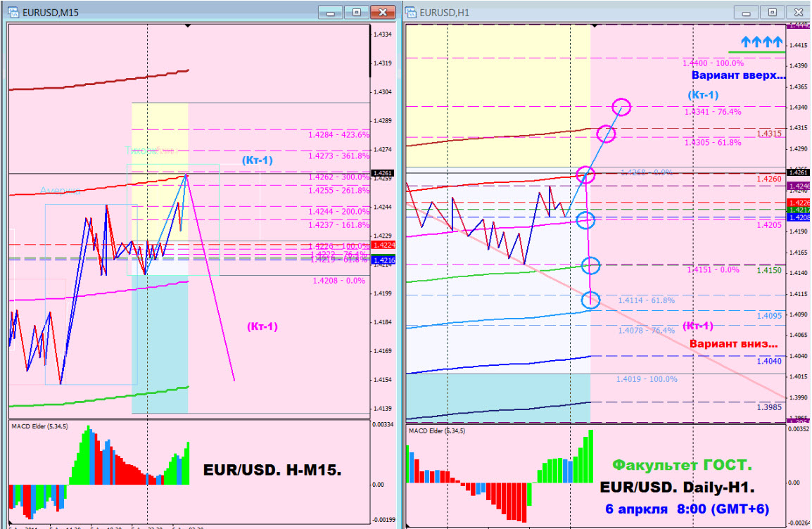Click the "1.4237 - 161.8%" Fibonacci label
This screenshot has height=529, width=812.
338,224
